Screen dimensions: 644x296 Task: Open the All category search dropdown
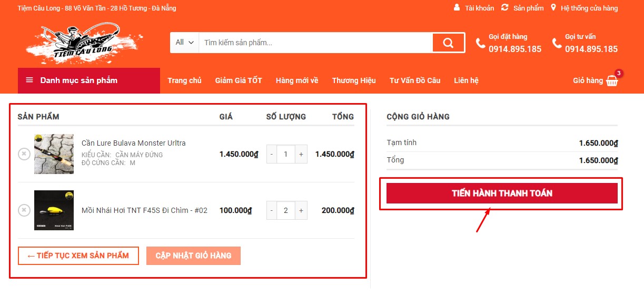(184, 43)
